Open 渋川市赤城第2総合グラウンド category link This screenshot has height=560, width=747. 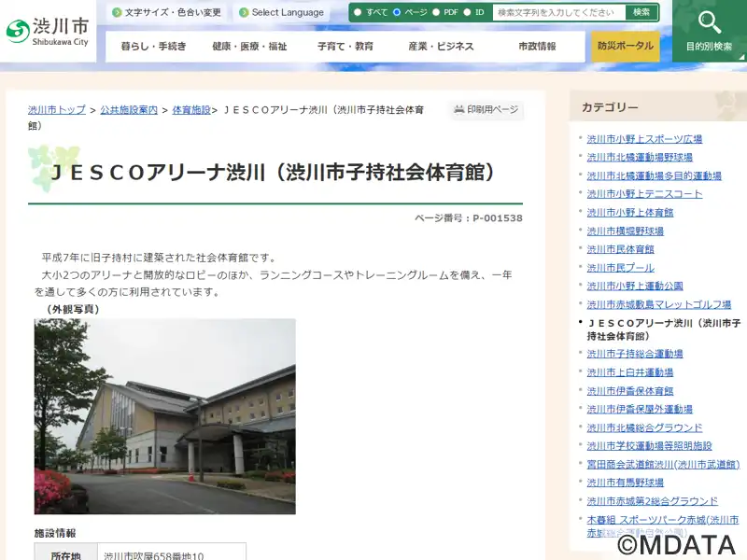[x=652, y=501]
